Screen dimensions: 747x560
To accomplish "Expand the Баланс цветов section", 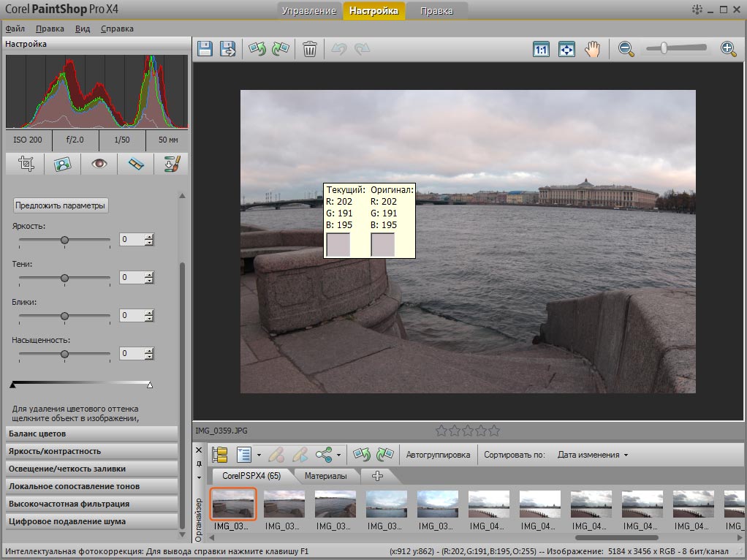I will [x=91, y=434].
